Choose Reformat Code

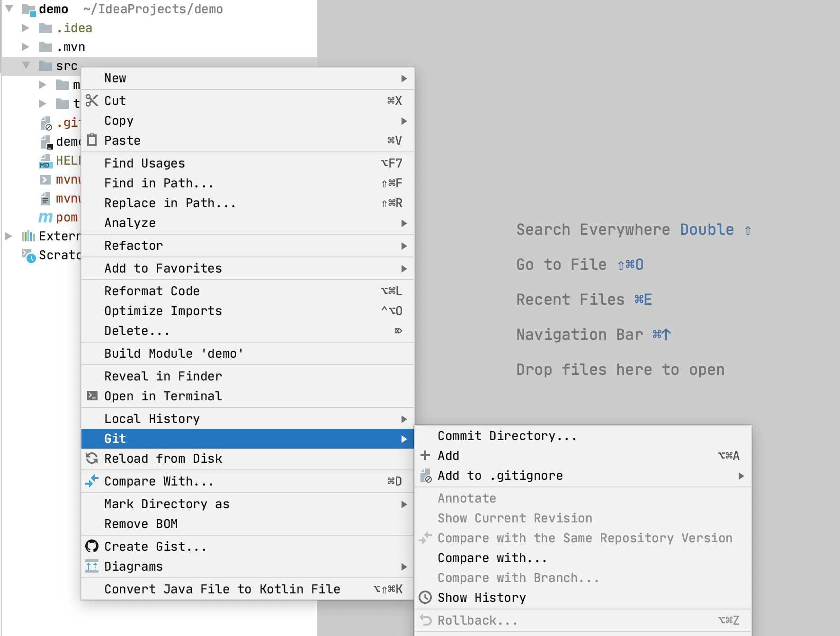[x=248, y=291]
